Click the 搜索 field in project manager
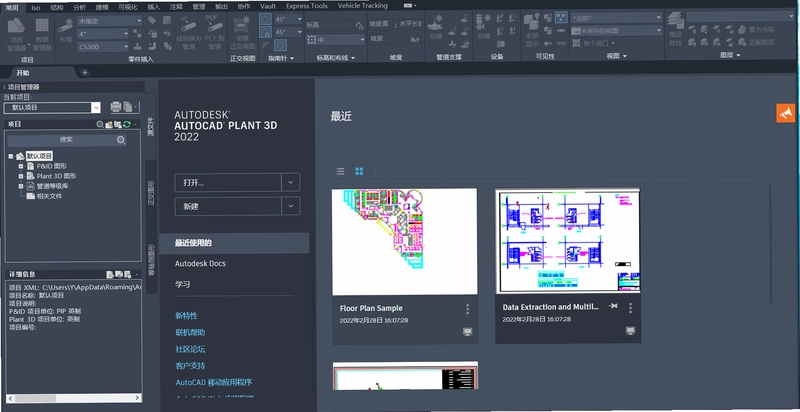This screenshot has width=800, height=412. point(66,140)
